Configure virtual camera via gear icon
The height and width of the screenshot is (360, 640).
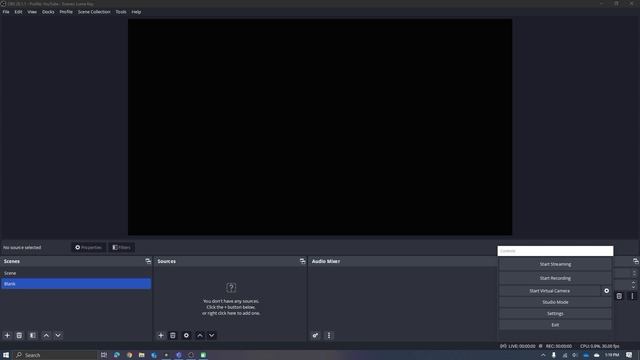(607, 291)
